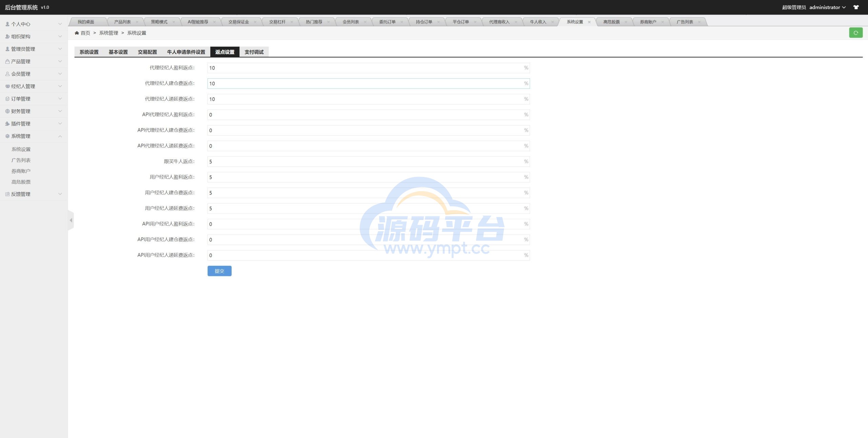Close the 系统设置 top tab

(x=589, y=22)
